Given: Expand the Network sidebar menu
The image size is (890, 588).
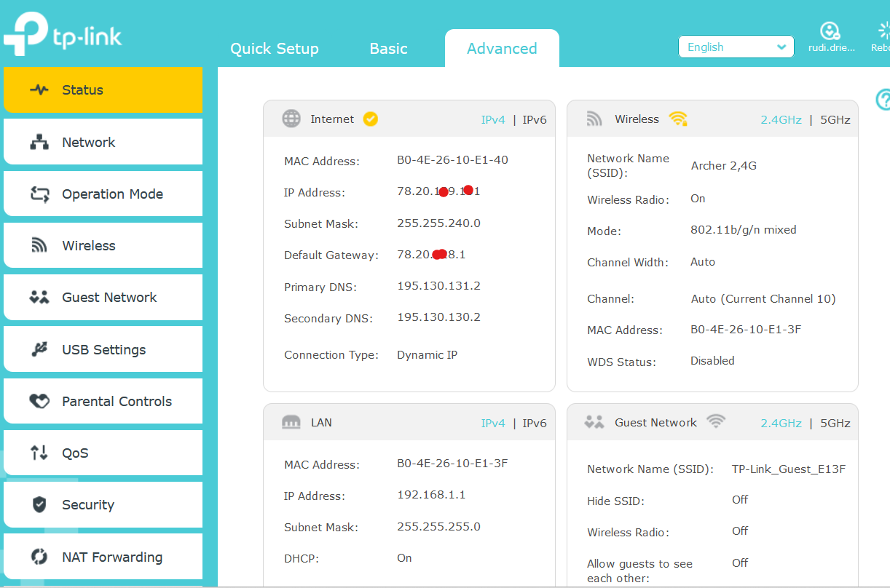Looking at the screenshot, I should coord(103,142).
